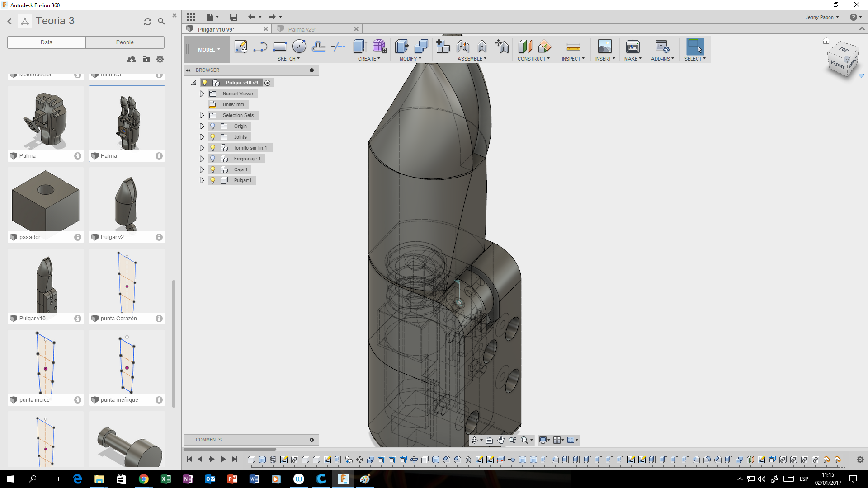This screenshot has width=868, height=488.
Task: Go back from Teoria 3 project
Action: (9, 21)
